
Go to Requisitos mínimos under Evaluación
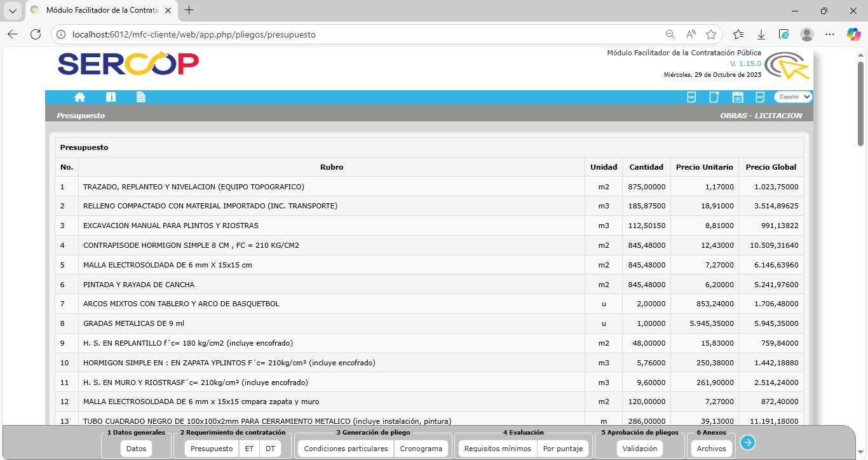(498, 449)
